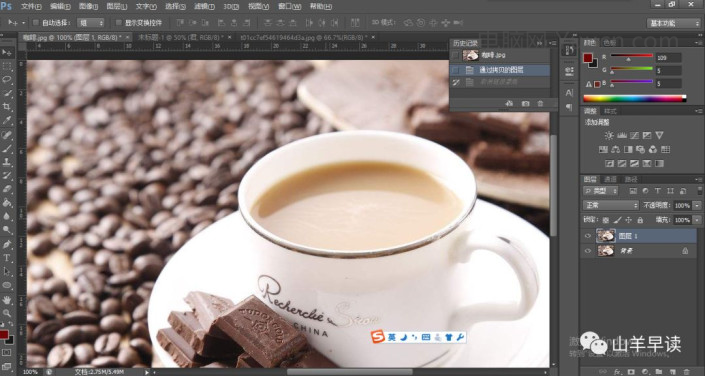
Task: Open the 图像 menu
Action: pos(89,7)
